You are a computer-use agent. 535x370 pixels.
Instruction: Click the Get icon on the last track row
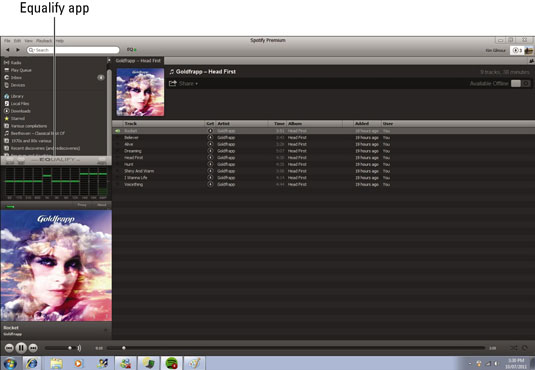pyautogui.click(x=210, y=184)
